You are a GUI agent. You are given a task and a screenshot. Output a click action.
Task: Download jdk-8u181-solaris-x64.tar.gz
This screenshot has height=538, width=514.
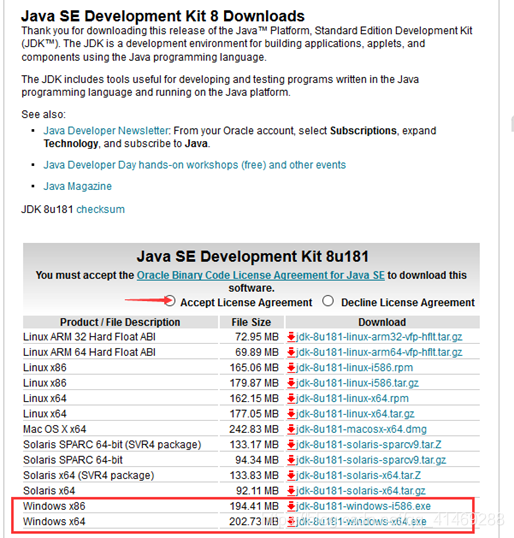pyautogui.click(x=361, y=491)
